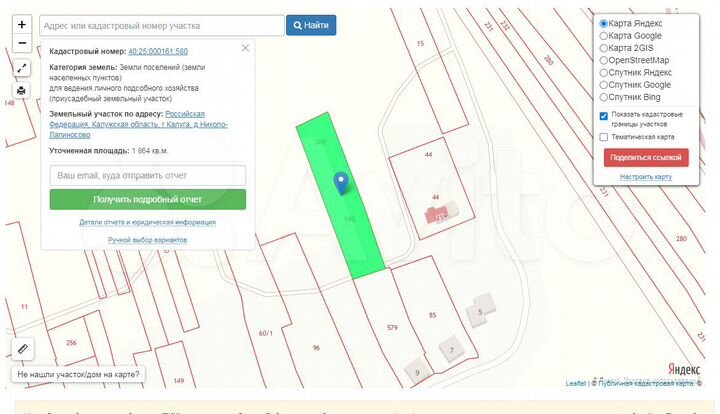The height and width of the screenshot is (414, 720).
Task: Open cadastral number 40:25:000161:580 link
Action: pyautogui.click(x=158, y=50)
